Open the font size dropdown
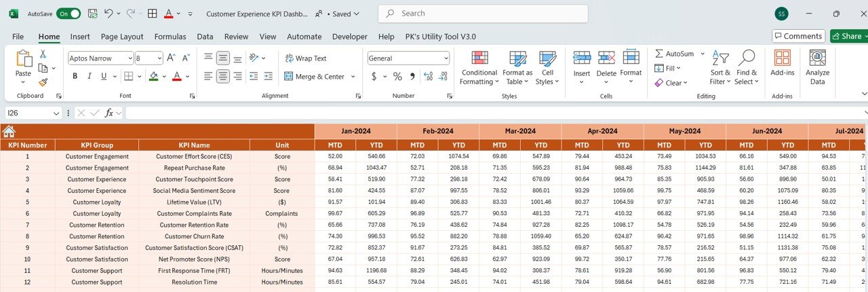 pos(158,58)
